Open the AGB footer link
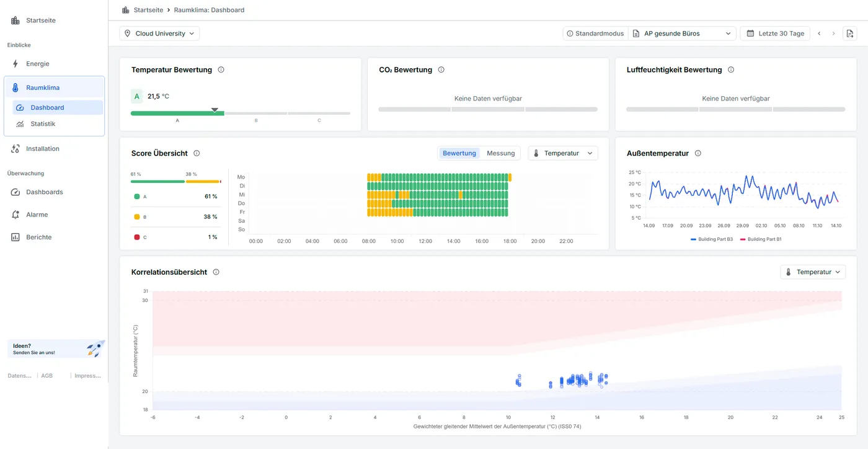 [47, 376]
